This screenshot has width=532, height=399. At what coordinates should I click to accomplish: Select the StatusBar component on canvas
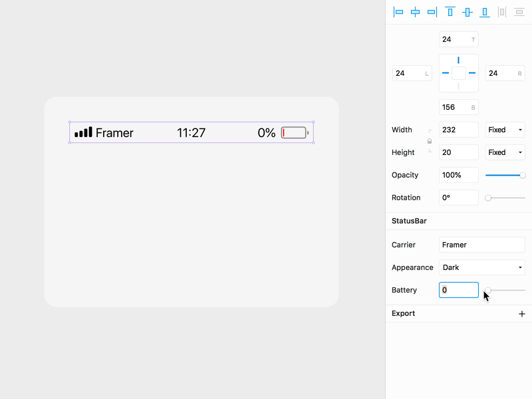(192, 133)
